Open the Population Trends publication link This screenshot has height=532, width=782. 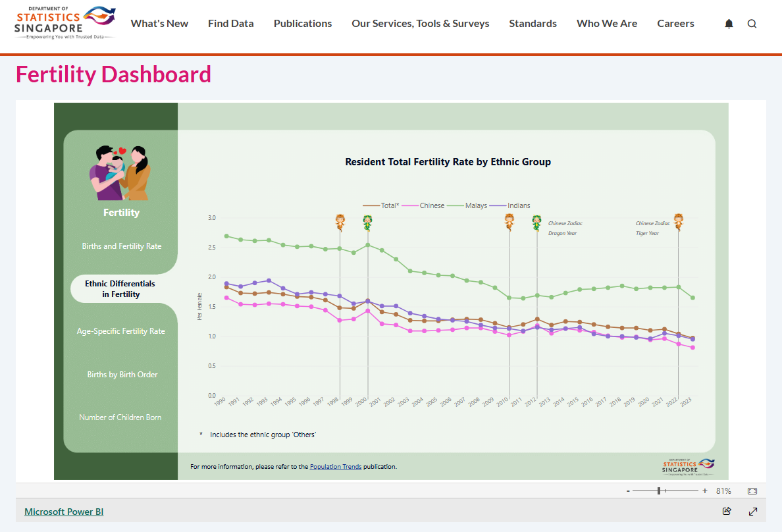coord(336,466)
